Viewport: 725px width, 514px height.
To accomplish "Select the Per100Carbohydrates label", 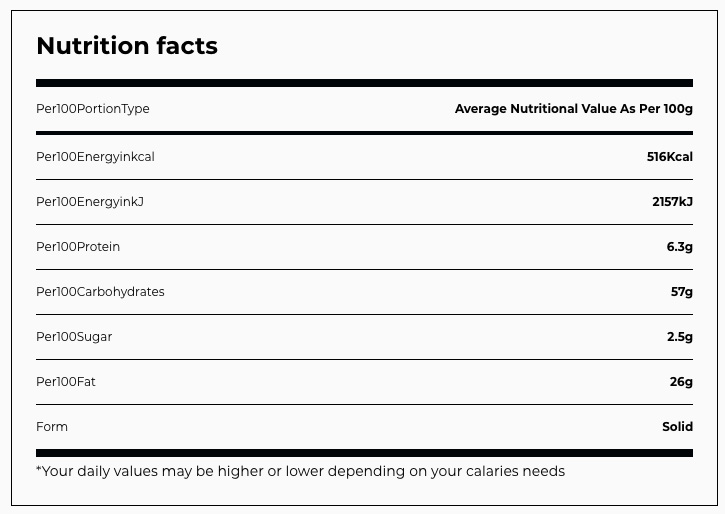I will pos(100,292).
